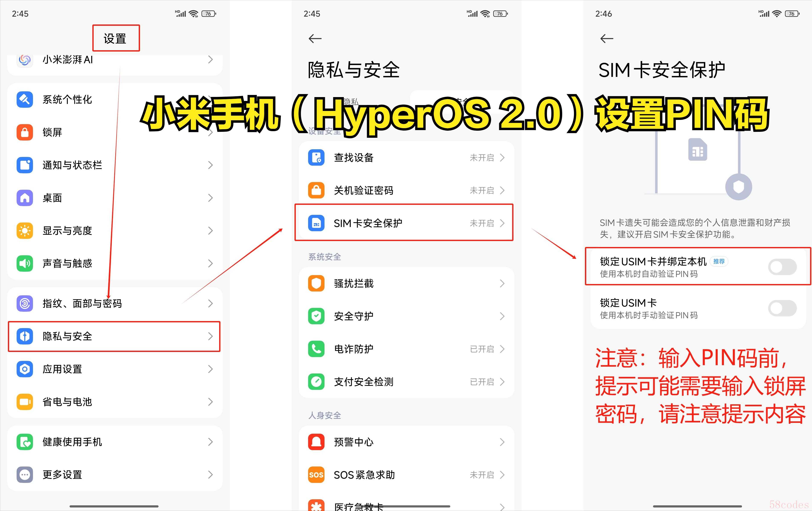Tap the 骚扰拦截 orange shield icon
The image size is (812, 511).
(316, 284)
